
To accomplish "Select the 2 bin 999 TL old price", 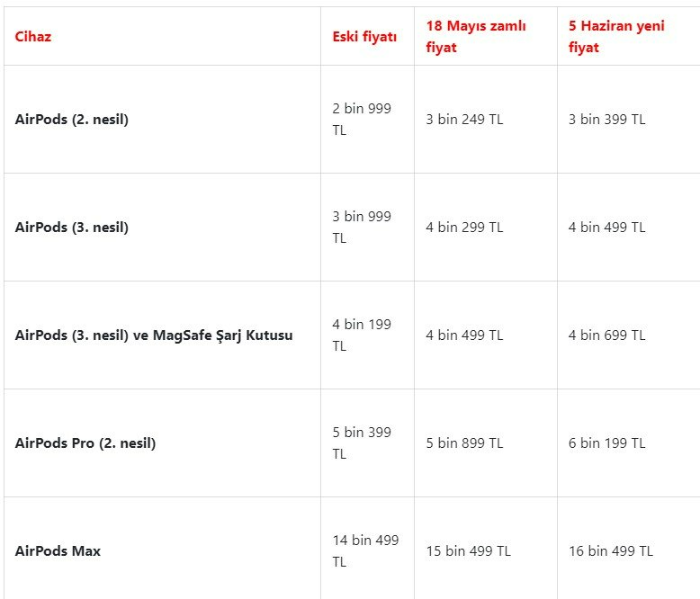I will [x=362, y=120].
